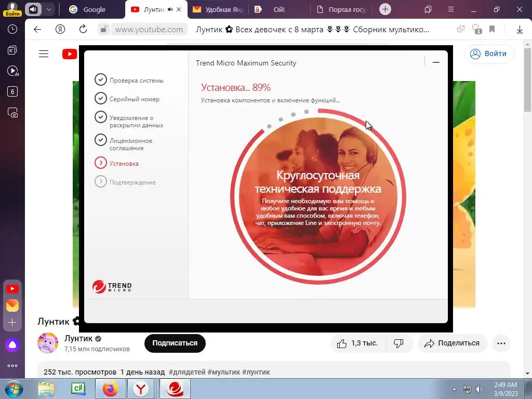Screen dimensions: 532x399
Task: Open the C# application in taskbar
Action: (x=78, y=389)
